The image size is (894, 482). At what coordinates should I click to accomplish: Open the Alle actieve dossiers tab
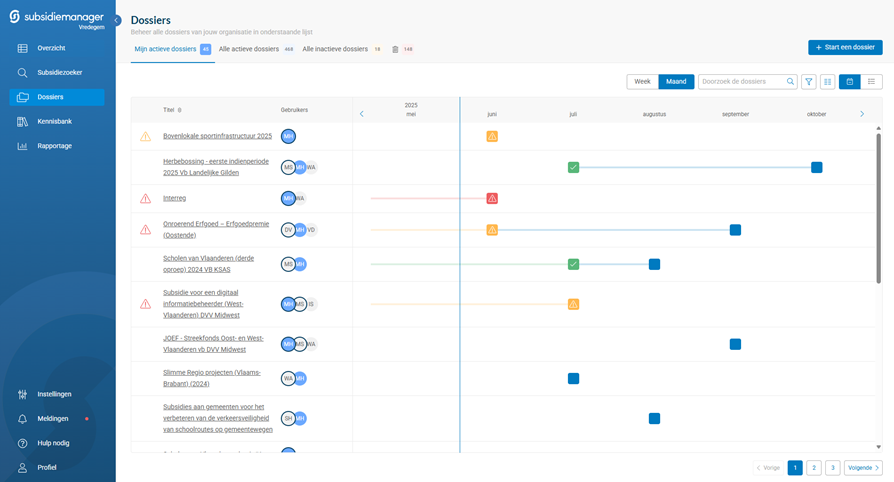pyautogui.click(x=249, y=49)
